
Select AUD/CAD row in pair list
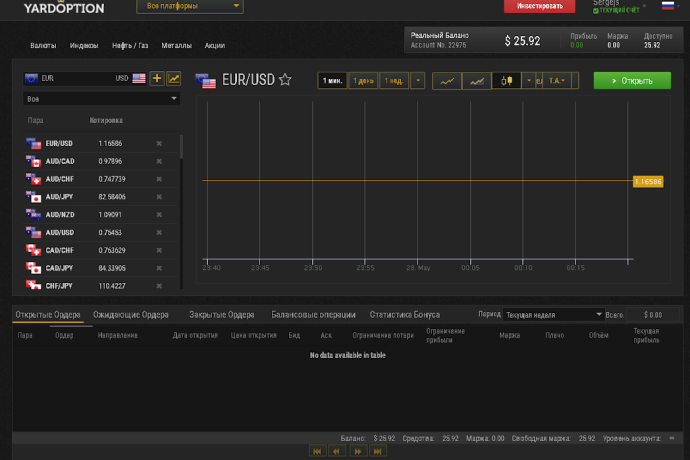(x=101, y=162)
